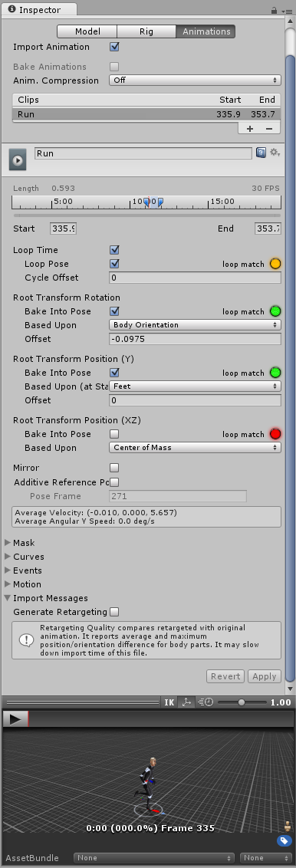
Task: Enable Bake Into Pose for Position XZ
Action: click(x=114, y=434)
